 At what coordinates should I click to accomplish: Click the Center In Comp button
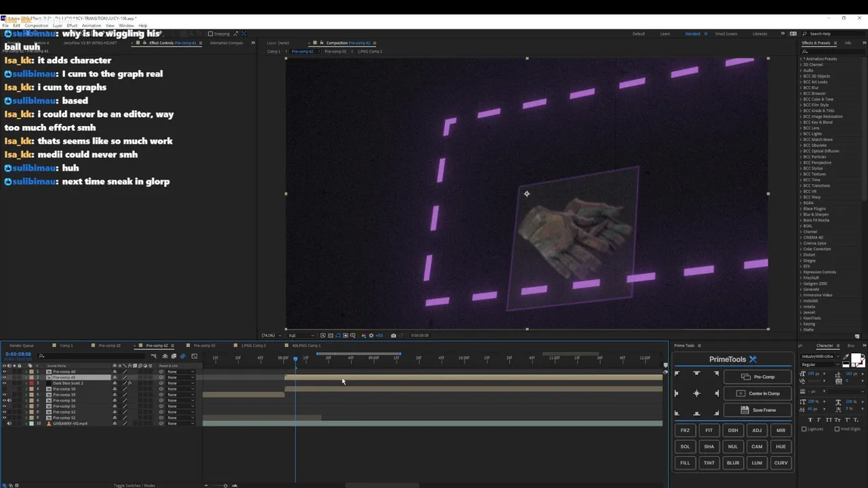[x=757, y=393]
